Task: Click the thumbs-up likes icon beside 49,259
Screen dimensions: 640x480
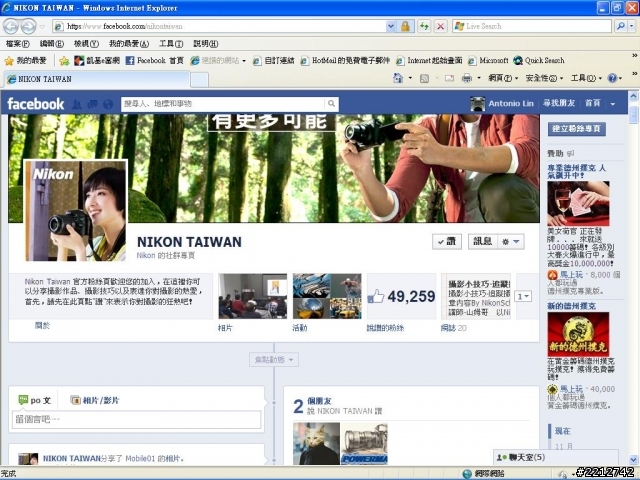Action: 376,296
